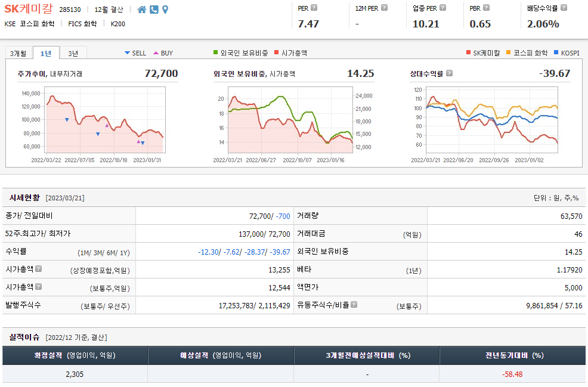Image resolution: width=588 pixels, height=387 pixels.
Task: Open the PBR help question icon
Action: click(x=486, y=8)
